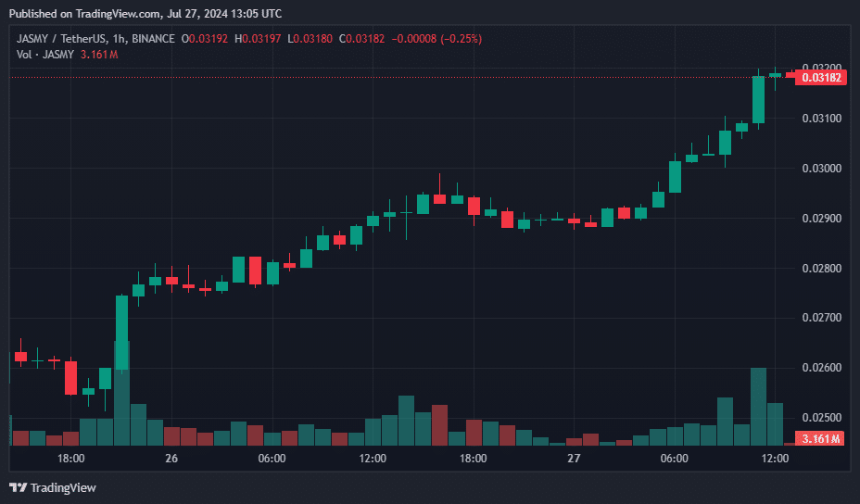860x504 pixels.
Task: Open the TradingView wordmark link
Action: pyautogui.click(x=63, y=487)
